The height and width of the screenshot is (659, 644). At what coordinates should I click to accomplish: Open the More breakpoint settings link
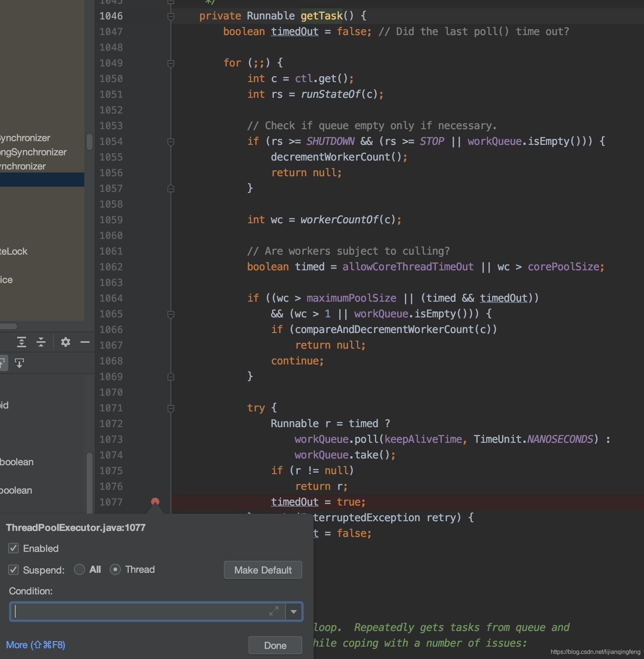pos(36,645)
